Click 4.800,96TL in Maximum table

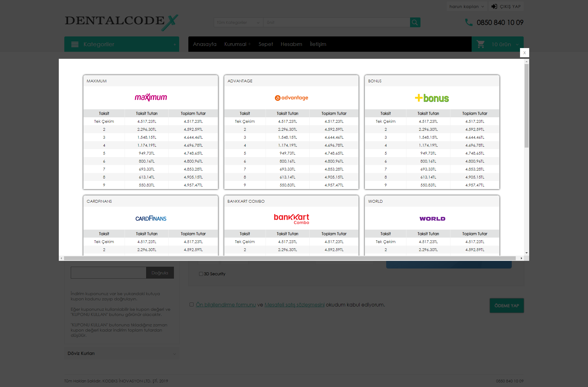(193, 161)
